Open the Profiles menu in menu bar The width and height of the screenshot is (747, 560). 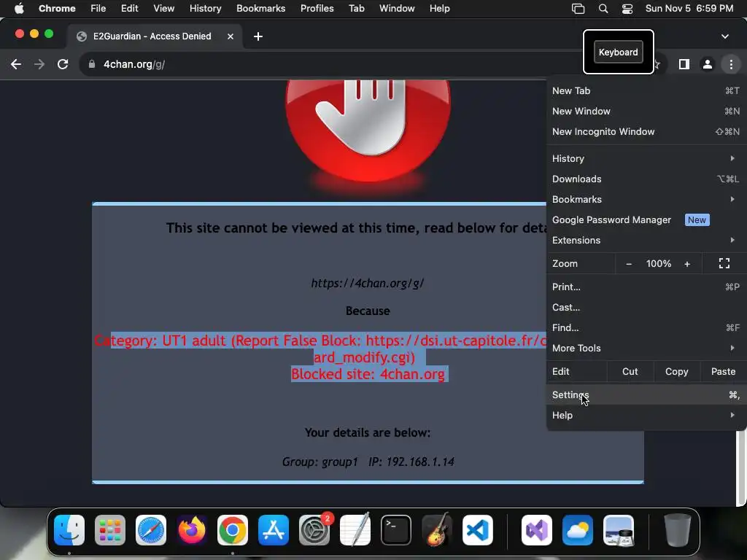(x=317, y=9)
